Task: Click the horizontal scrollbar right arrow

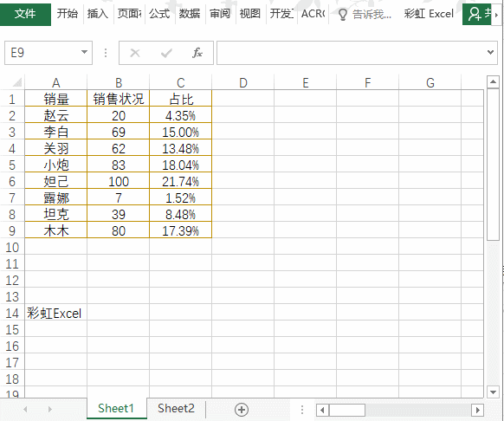Action: click(478, 410)
